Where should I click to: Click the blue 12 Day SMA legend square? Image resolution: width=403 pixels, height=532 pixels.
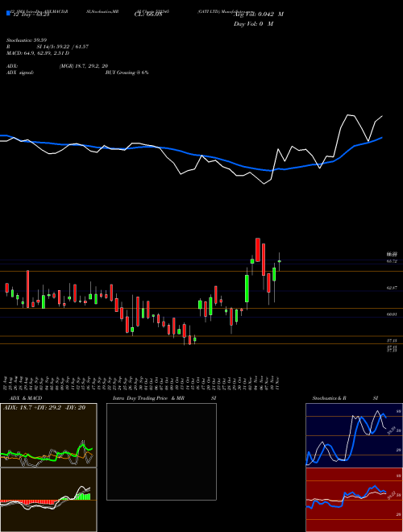click(8, 13)
